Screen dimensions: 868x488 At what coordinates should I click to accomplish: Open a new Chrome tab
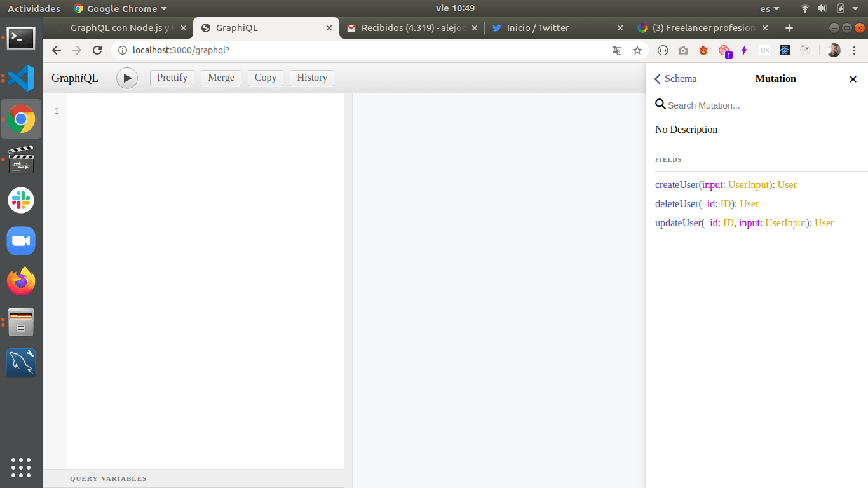click(789, 28)
